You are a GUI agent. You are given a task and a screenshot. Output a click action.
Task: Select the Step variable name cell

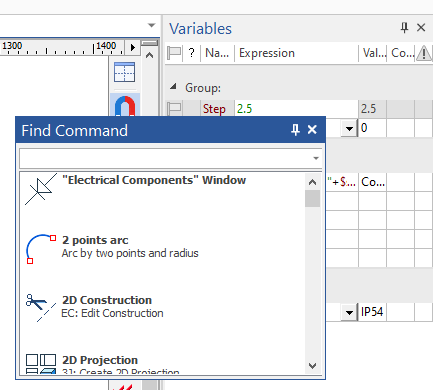coord(214,109)
